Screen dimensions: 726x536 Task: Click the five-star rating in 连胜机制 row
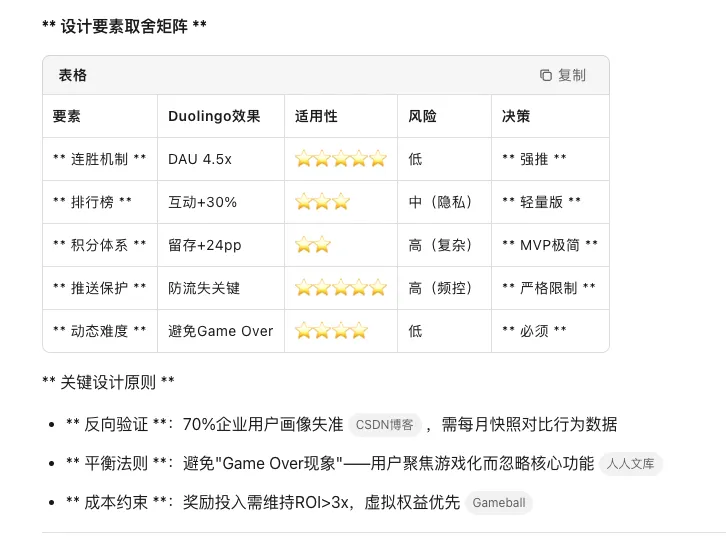click(x=341, y=159)
